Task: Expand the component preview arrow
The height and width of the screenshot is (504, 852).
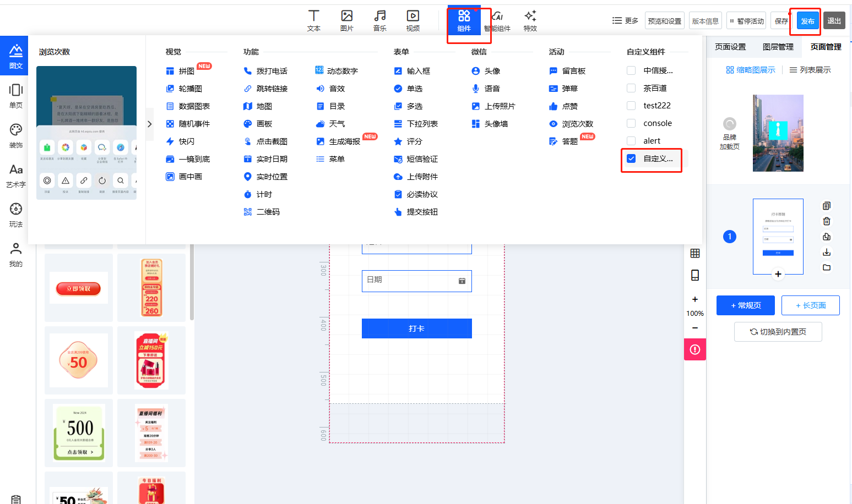Action: 149,124
